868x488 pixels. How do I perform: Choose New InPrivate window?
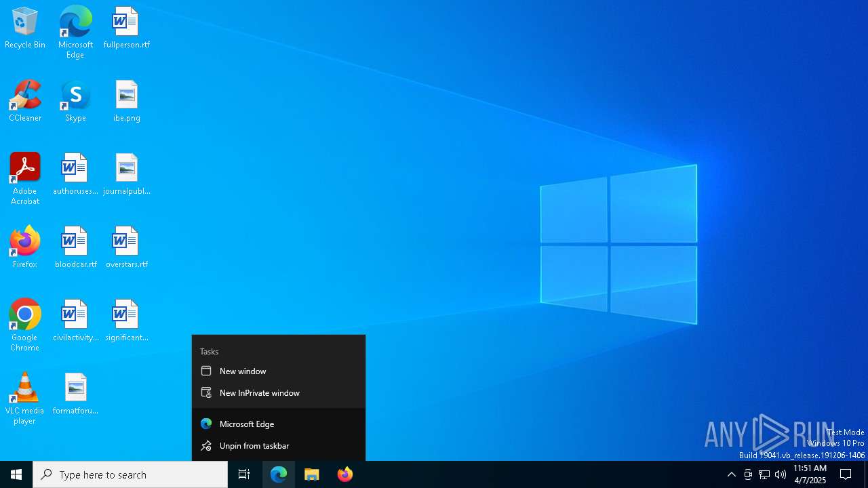279,393
